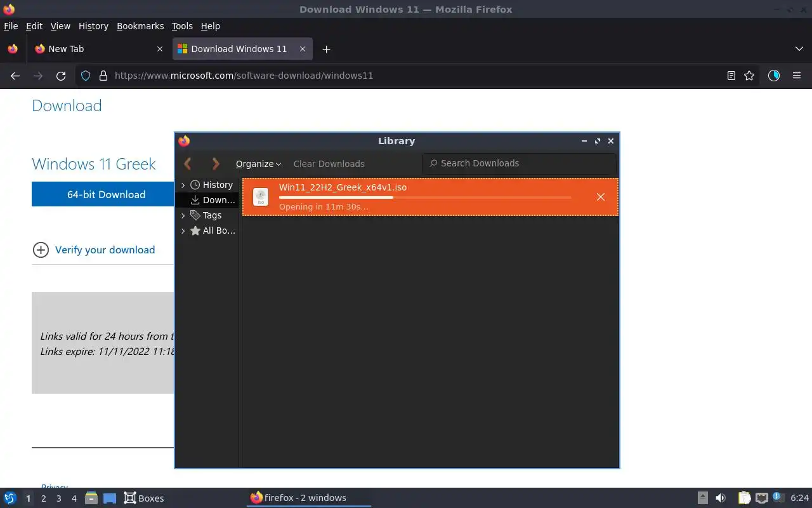This screenshot has height=508, width=812.
Task: Expand the History tree node
Action: click(183, 185)
